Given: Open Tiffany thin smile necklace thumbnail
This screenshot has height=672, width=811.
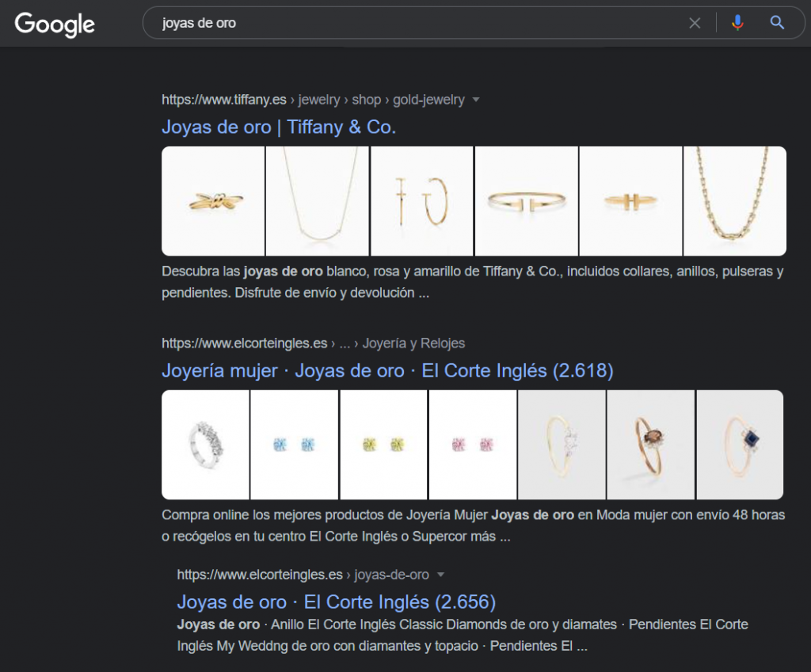Looking at the screenshot, I should [317, 201].
